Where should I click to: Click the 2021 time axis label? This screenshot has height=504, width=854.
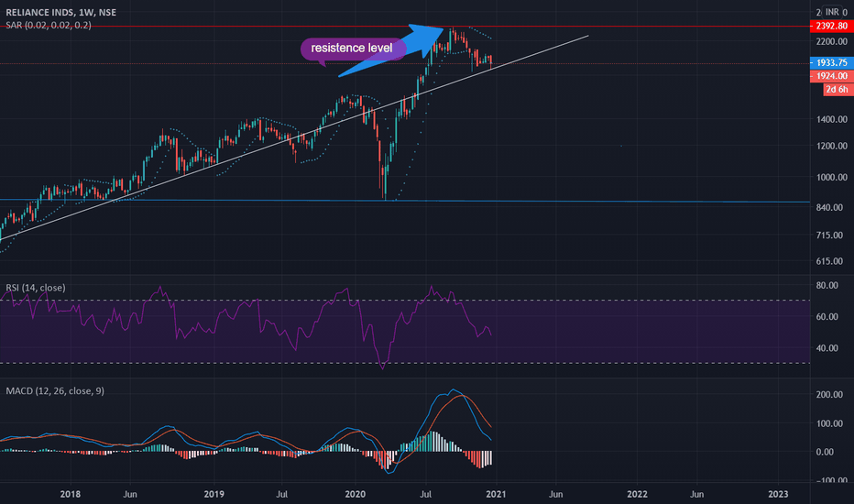pyautogui.click(x=496, y=494)
